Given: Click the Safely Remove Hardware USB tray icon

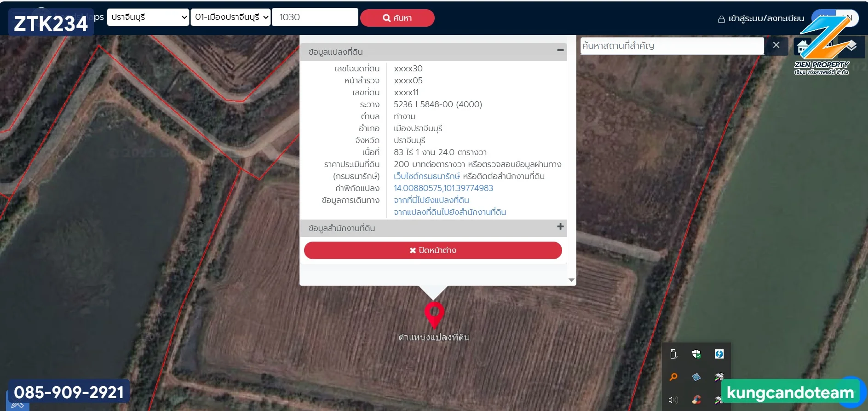Looking at the screenshot, I should [673, 354].
